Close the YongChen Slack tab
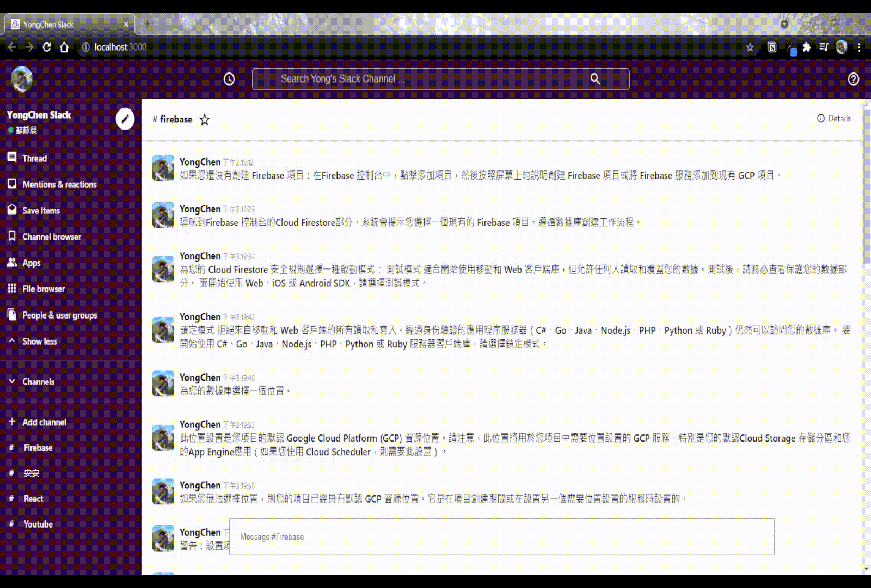This screenshot has width=871, height=588. tap(126, 24)
